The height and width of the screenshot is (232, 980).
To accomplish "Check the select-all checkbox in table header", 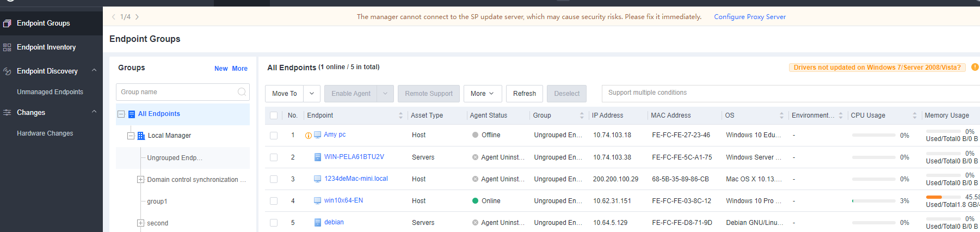I will (x=274, y=115).
